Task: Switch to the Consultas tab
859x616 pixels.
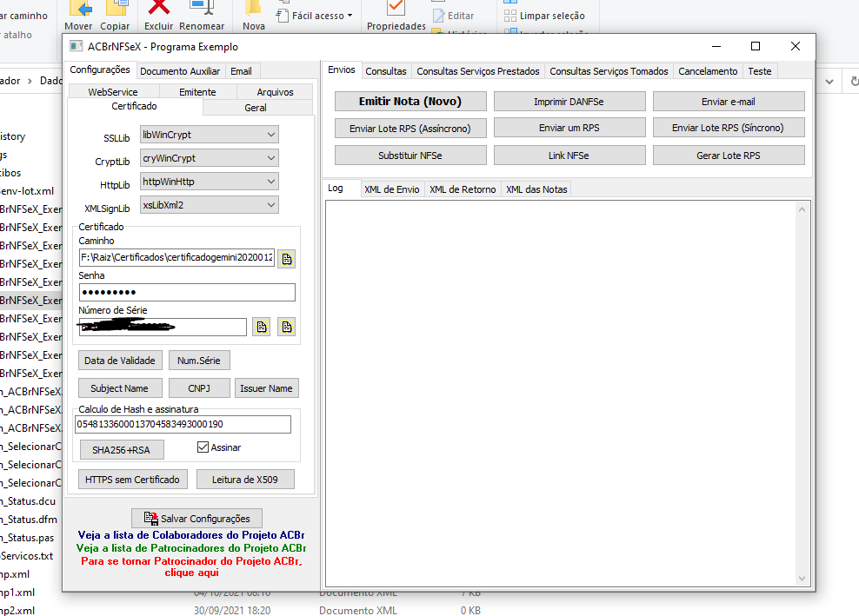Action: pos(386,71)
